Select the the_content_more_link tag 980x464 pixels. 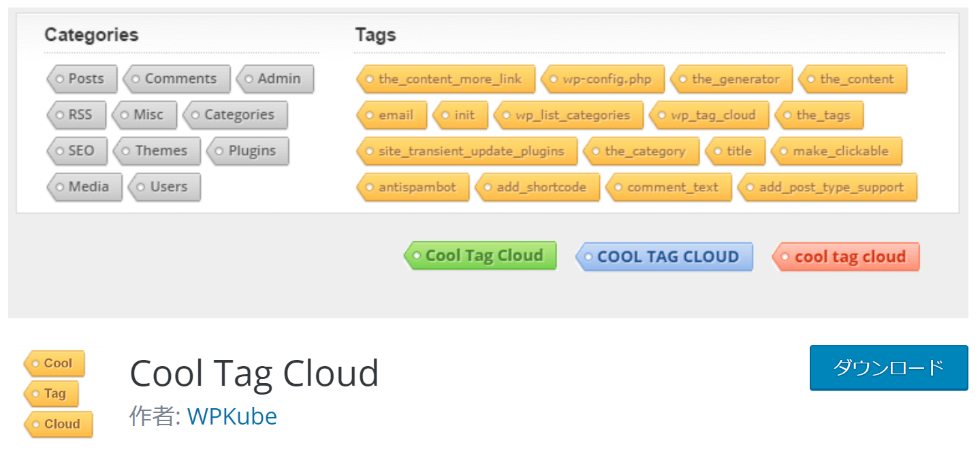pyautogui.click(x=446, y=79)
